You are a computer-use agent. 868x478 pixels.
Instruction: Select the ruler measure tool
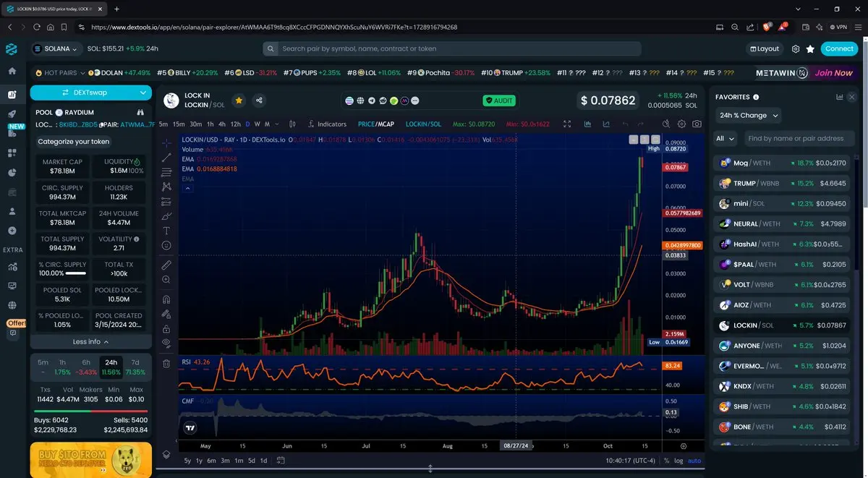click(x=166, y=265)
